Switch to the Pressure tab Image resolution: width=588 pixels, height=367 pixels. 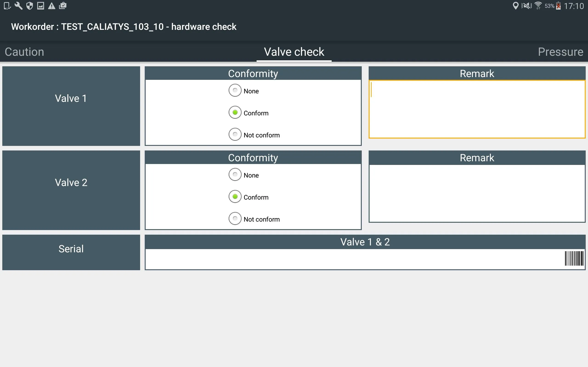(x=560, y=51)
